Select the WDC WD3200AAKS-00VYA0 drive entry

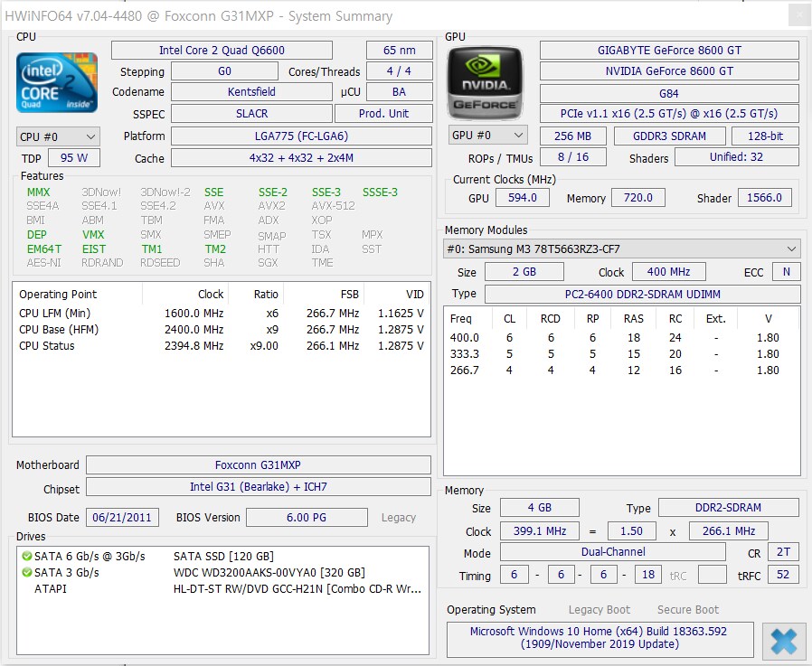pos(223,572)
